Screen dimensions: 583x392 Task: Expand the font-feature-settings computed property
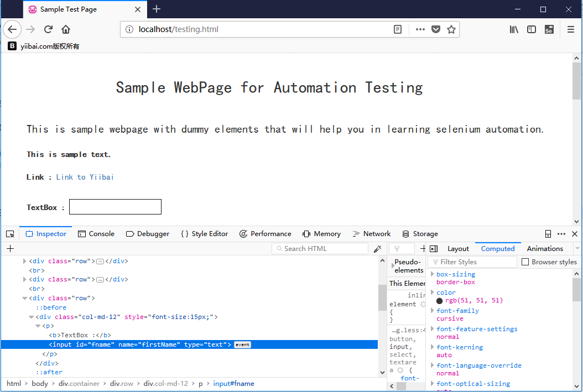(x=432, y=329)
